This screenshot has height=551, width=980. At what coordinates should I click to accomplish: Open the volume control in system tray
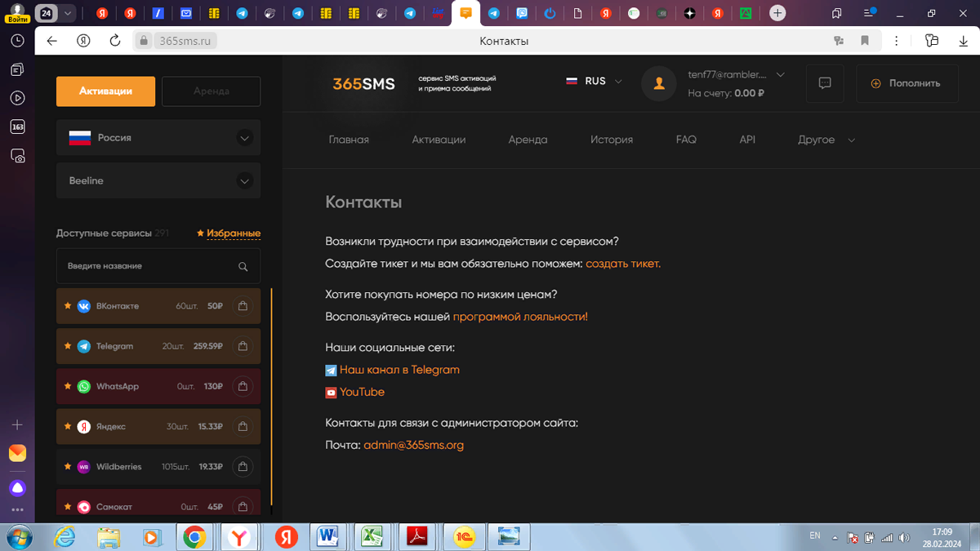coord(904,538)
